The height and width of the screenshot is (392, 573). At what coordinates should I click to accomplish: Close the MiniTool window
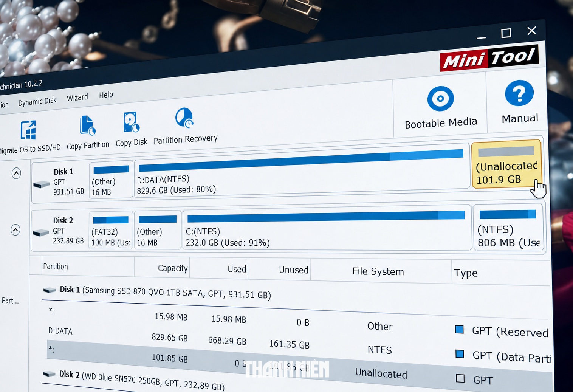tap(532, 31)
